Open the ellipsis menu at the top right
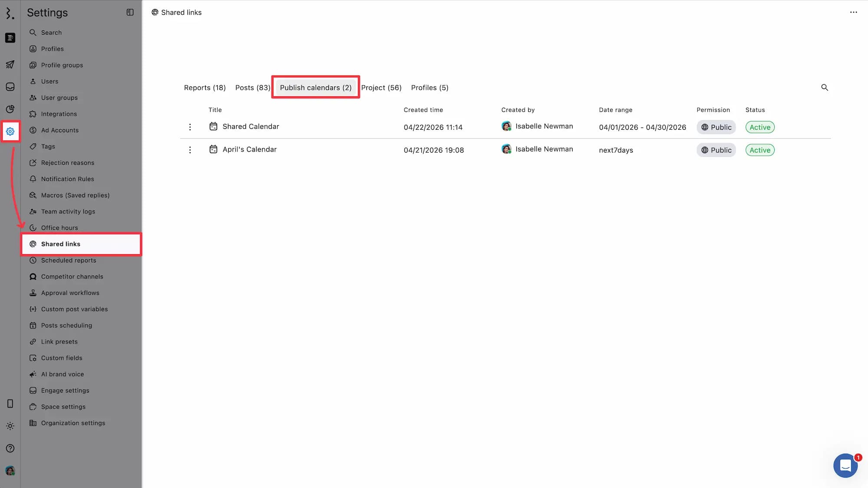 [x=853, y=12]
